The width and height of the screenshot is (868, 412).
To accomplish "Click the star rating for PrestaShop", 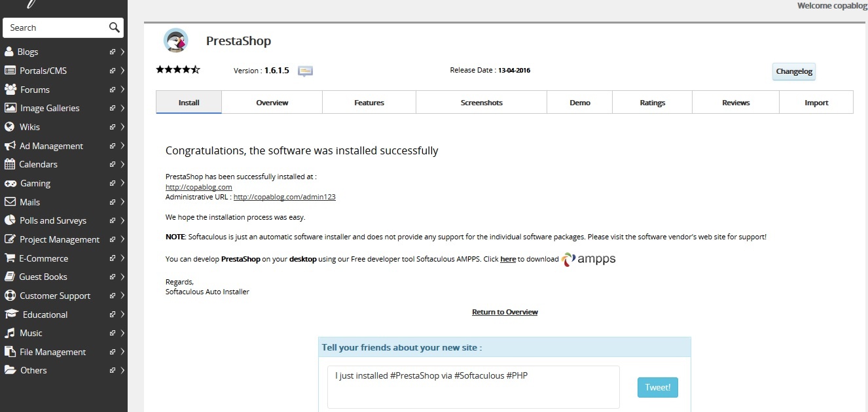I will 178,69.
